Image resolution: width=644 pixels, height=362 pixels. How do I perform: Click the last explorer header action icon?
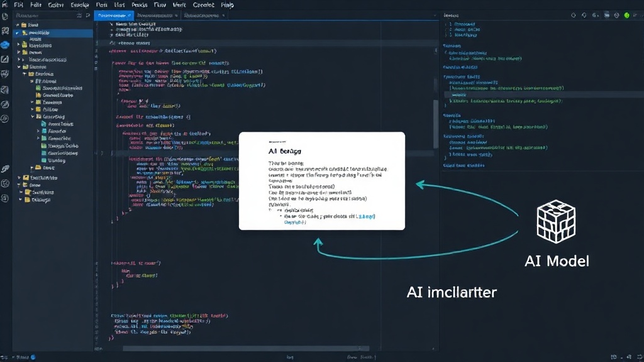click(x=88, y=15)
